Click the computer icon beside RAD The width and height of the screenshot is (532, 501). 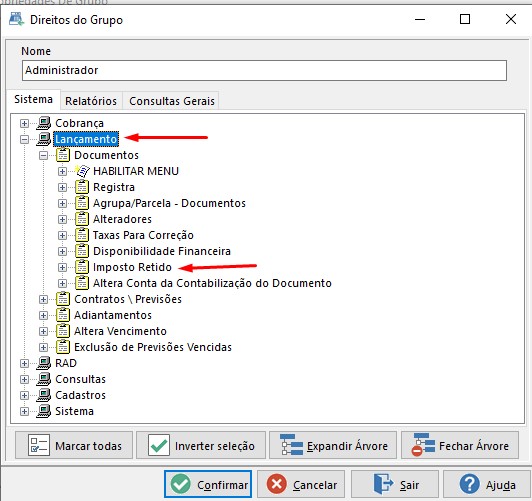click(x=44, y=363)
